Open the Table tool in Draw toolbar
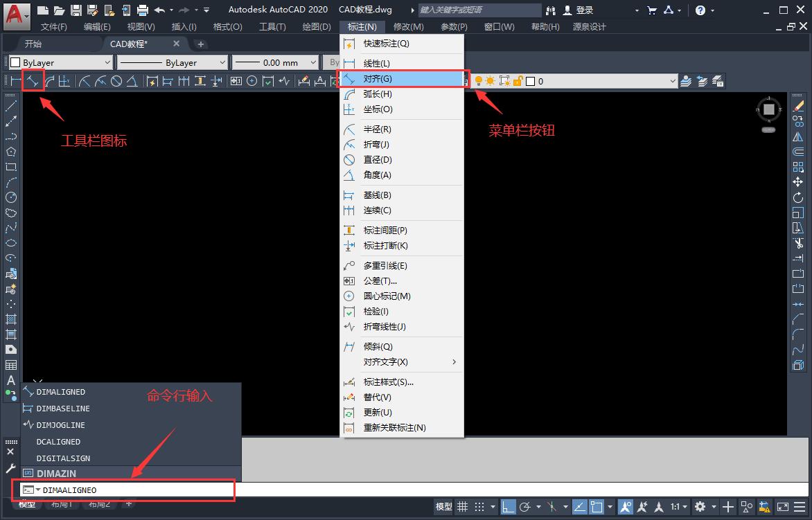The height and width of the screenshot is (520, 812). pos(11,365)
